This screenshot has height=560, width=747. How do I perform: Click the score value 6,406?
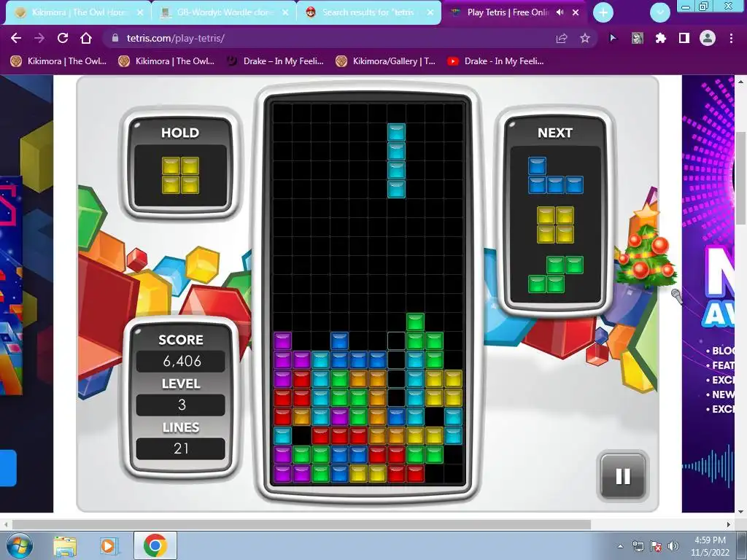[181, 362]
